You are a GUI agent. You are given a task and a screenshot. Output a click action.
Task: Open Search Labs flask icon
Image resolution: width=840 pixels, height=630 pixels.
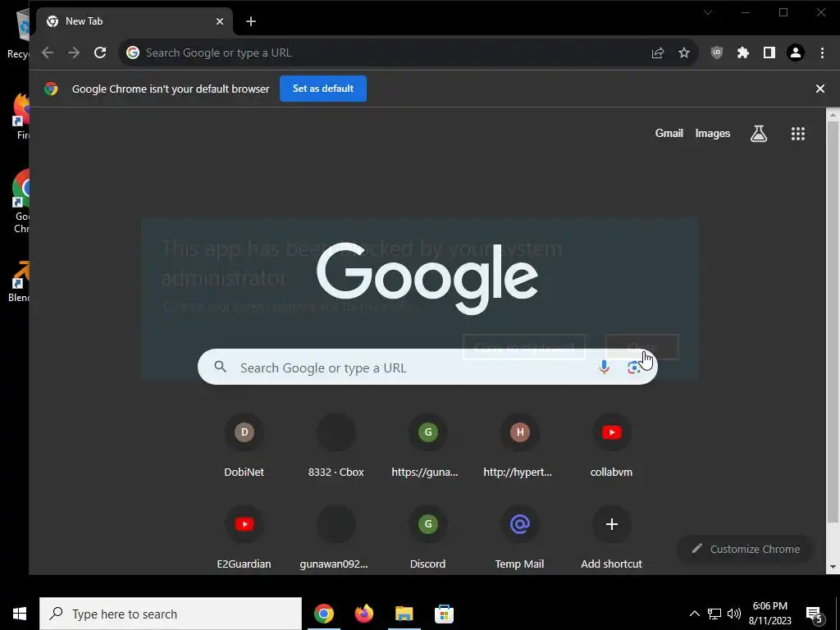click(x=759, y=134)
